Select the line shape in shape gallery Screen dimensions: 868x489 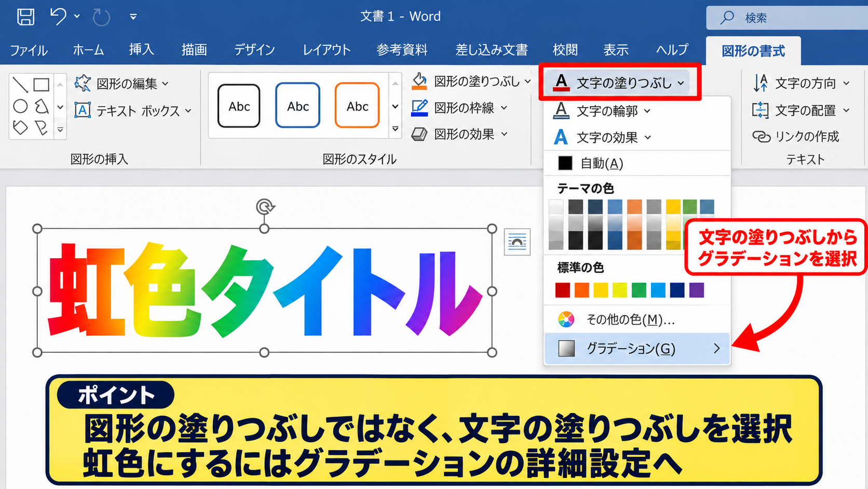[20, 84]
